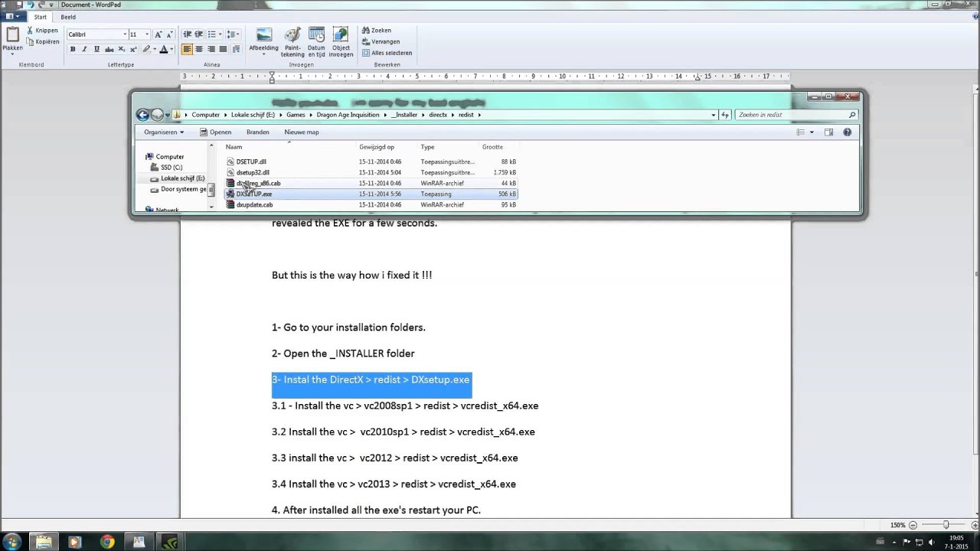This screenshot has height=551, width=980.
Task: Change Explorer view mode icon
Action: click(x=800, y=132)
